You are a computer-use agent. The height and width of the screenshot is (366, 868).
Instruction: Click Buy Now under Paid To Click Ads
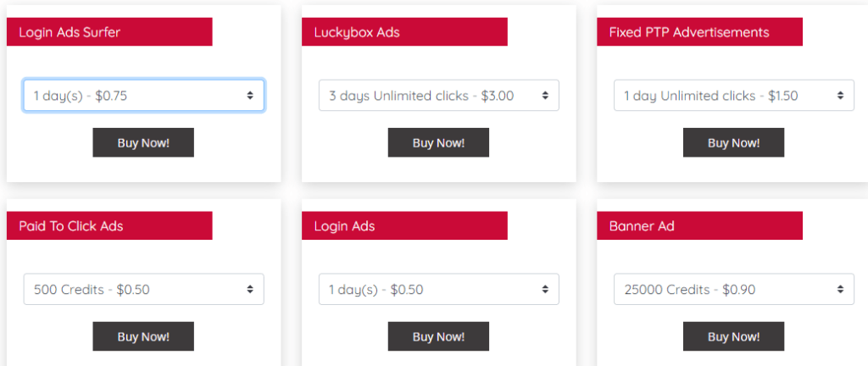click(x=143, y=336)
